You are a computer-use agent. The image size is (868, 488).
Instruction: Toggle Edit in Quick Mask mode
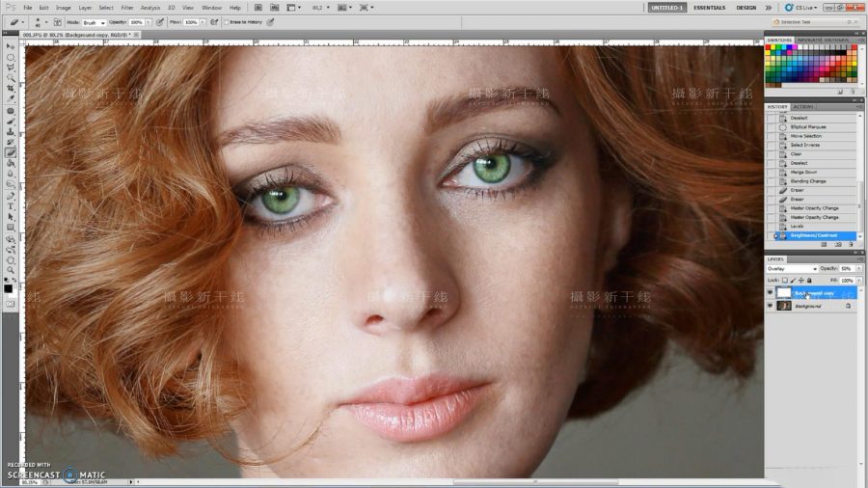click(11, 304)
